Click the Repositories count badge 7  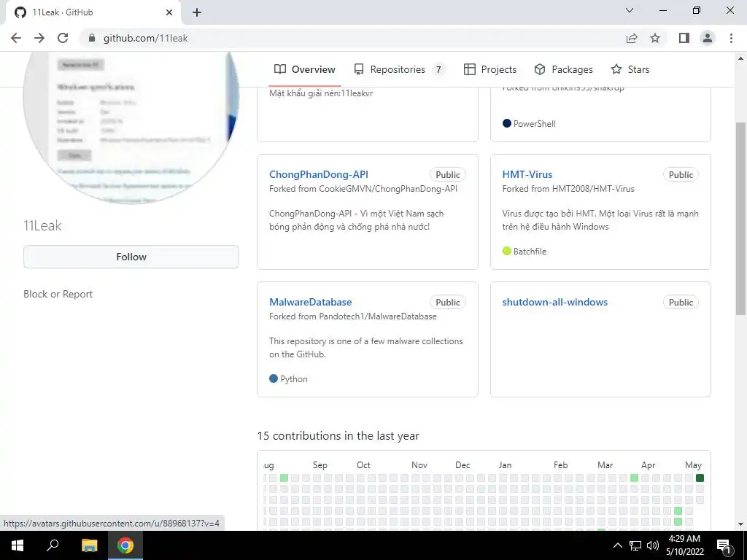pos(438,69)
